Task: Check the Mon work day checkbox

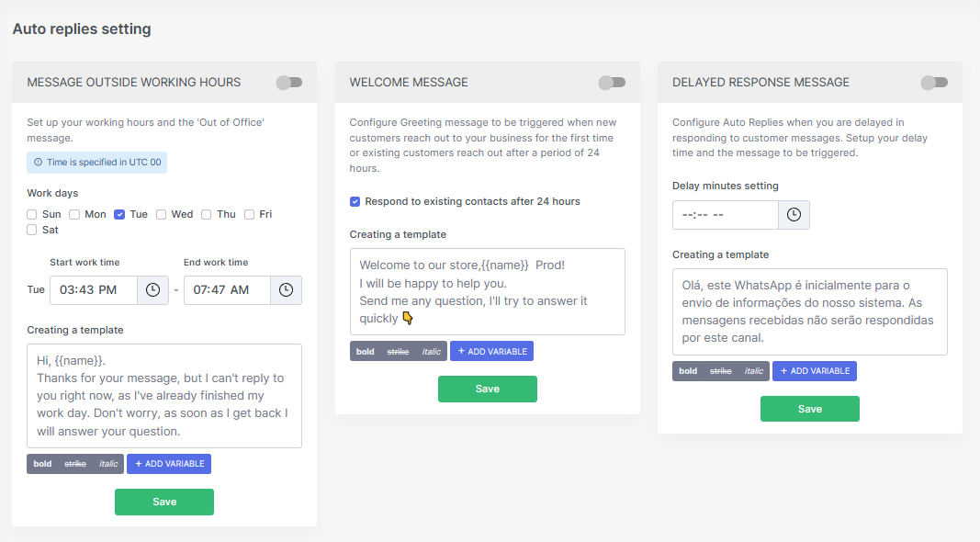Action: 74,214
